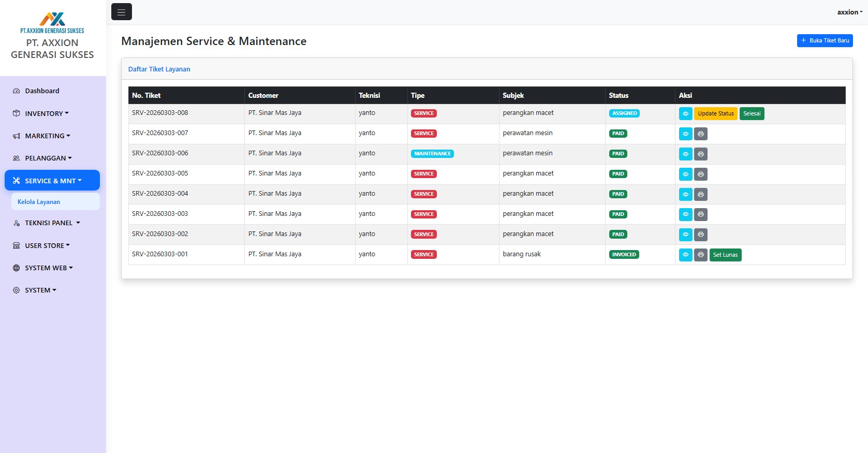View ticket SRV-20260303-007 with the eye icon
This screenshot has height=453, width=868.
pos(685,134)
